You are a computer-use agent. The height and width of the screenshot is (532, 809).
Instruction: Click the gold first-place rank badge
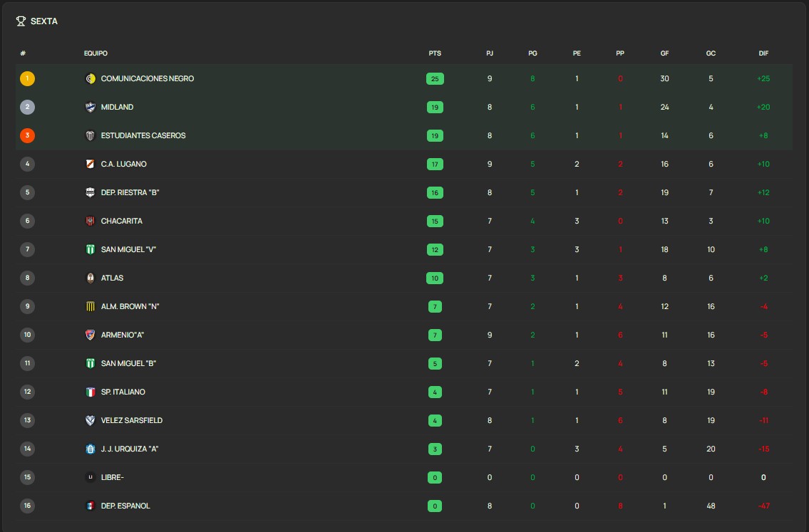tap(27, 79)
